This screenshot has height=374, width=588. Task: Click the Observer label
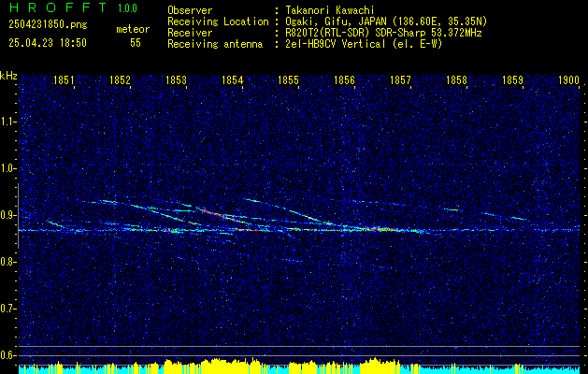click(x=190, y=10)
